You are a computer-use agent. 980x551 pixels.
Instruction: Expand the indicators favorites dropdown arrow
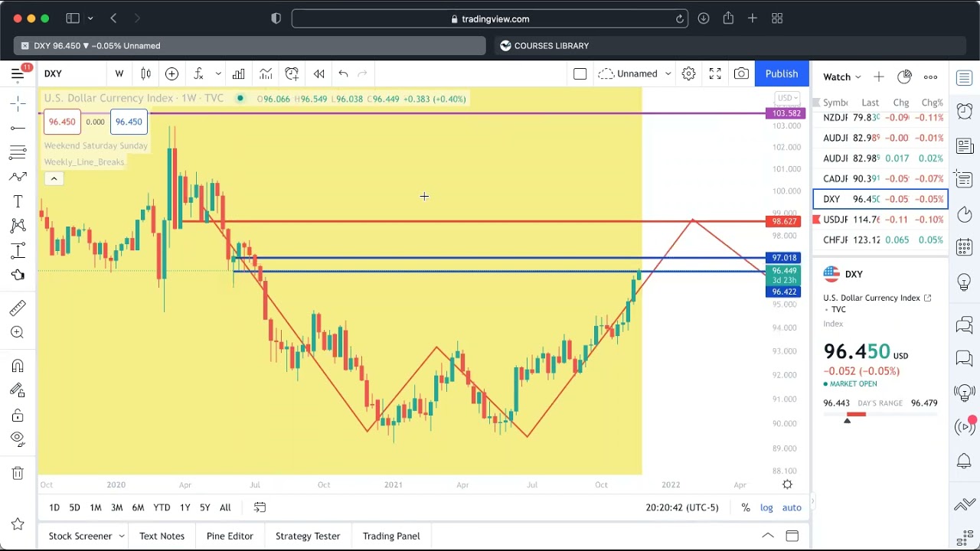(x=218, y=73)
